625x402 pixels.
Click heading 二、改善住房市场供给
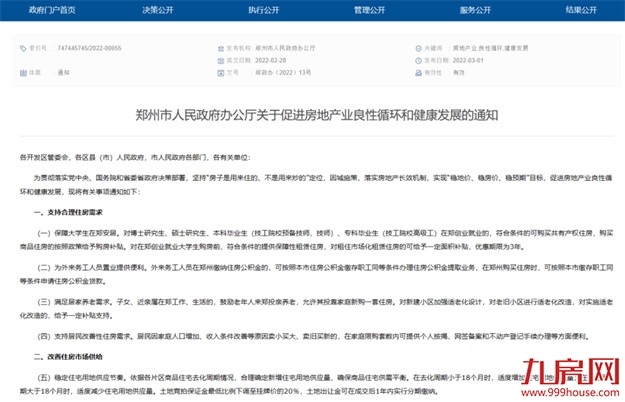tap(68, 357)
